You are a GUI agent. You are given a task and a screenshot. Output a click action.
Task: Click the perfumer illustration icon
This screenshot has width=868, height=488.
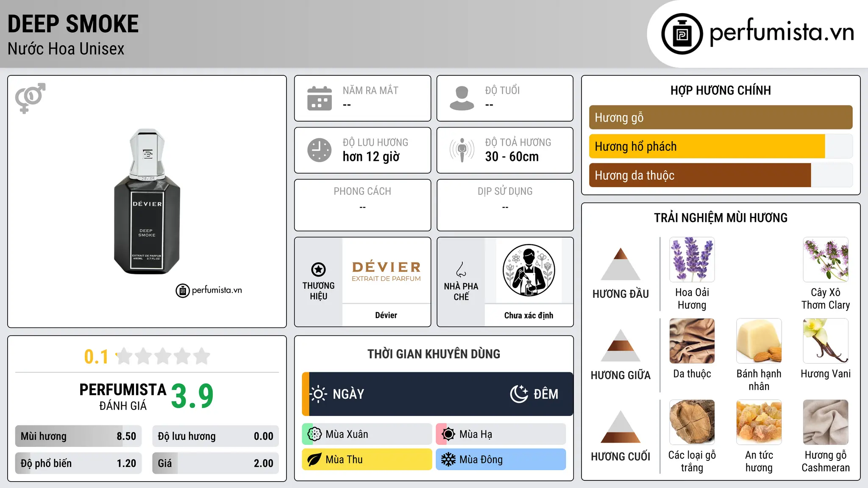[529, 270]
